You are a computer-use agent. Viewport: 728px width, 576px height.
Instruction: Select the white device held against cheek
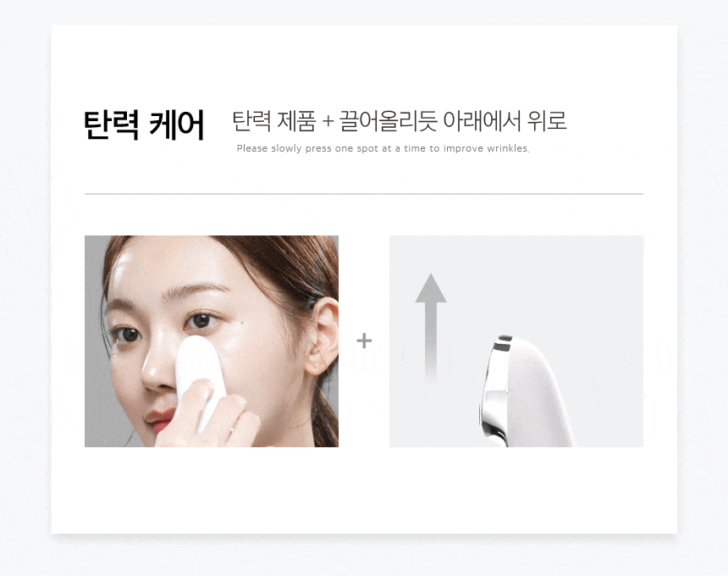point(201,379)
